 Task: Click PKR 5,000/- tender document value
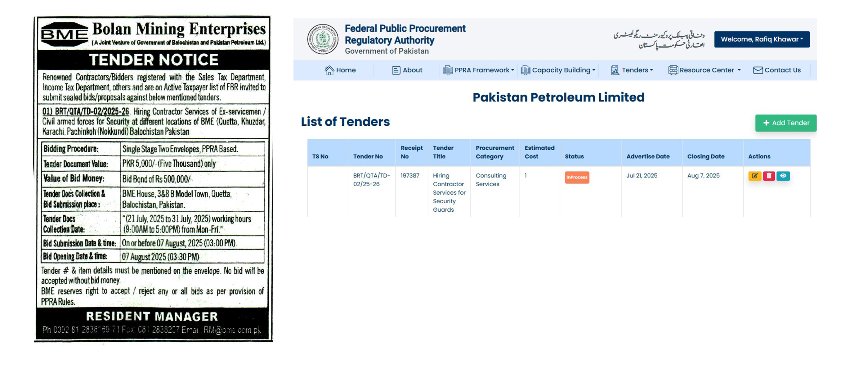pos(168,164)
